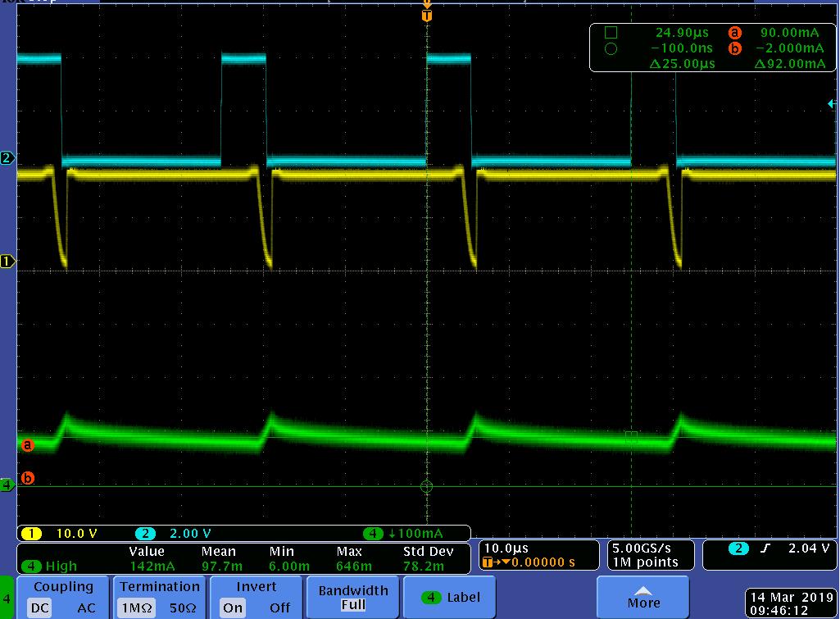The height and width of the screenshot is (619, 840).
Task: Select channel 2 2.00 V scale badge
Action: 174,533
